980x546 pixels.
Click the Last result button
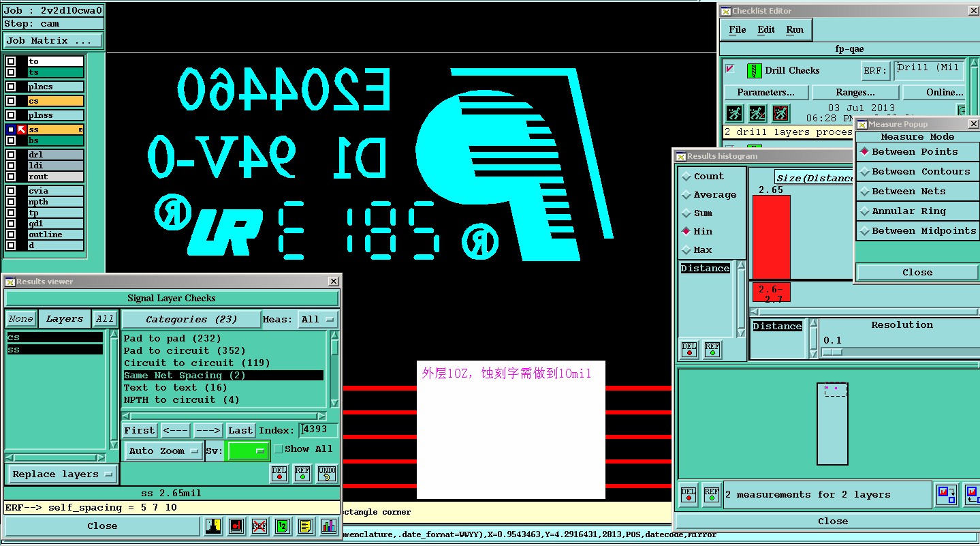coord(240,430)
